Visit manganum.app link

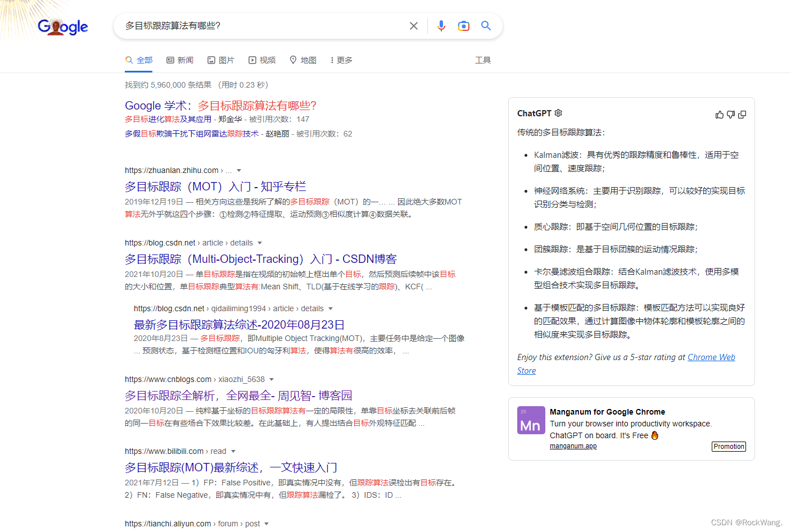tap(573, 446)
